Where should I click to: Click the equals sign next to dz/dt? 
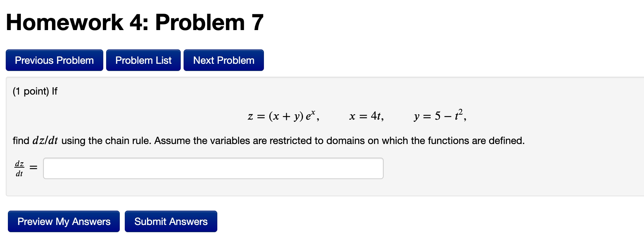pos(33,168)
